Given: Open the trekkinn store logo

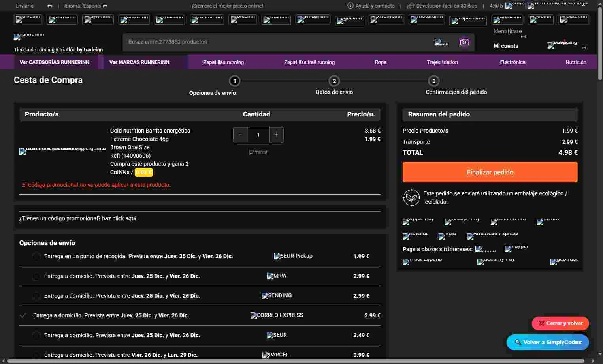Looking at the screenshot, I should 170,19.
